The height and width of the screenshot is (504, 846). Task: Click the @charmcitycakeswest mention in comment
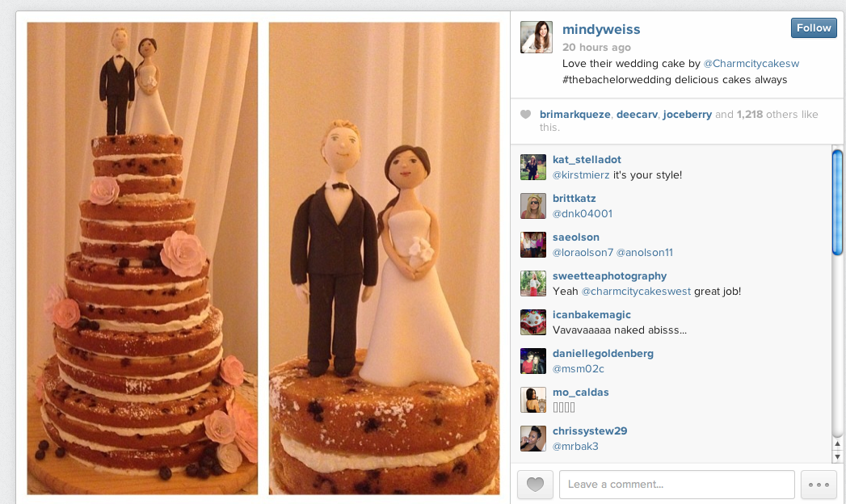click(636, 291)
